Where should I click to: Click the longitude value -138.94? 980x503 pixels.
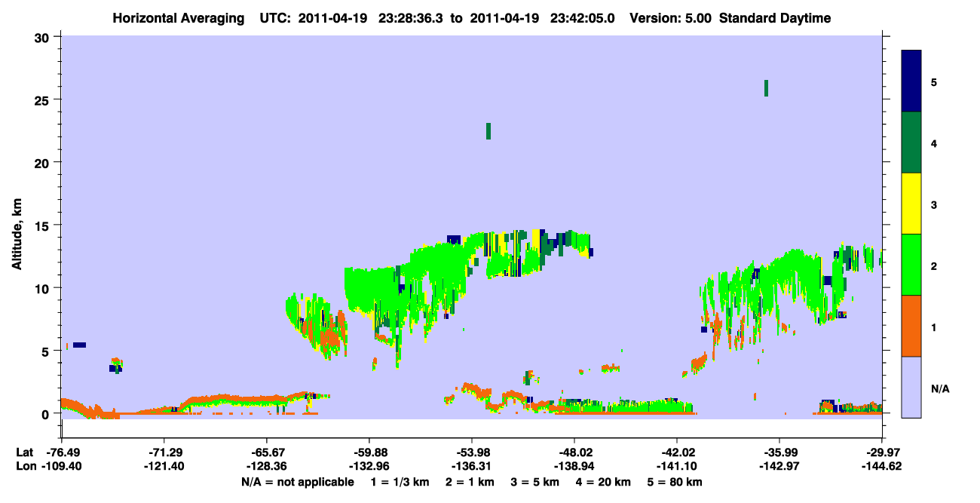[x=574, y=467]
